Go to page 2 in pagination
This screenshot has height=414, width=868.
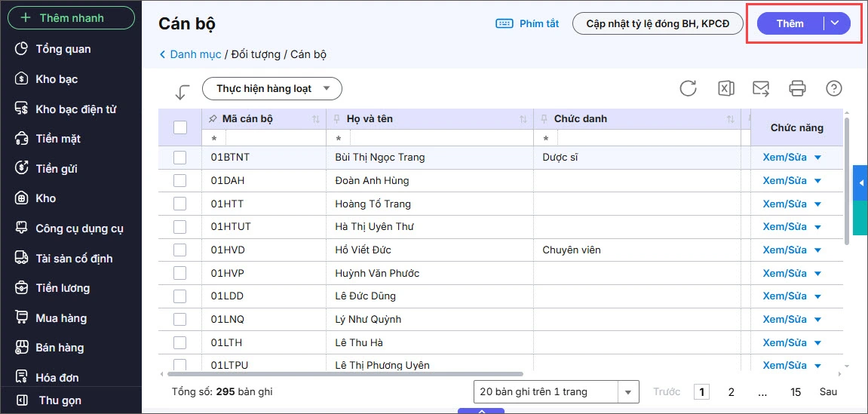pyautogui.click(x=731, y=392)
